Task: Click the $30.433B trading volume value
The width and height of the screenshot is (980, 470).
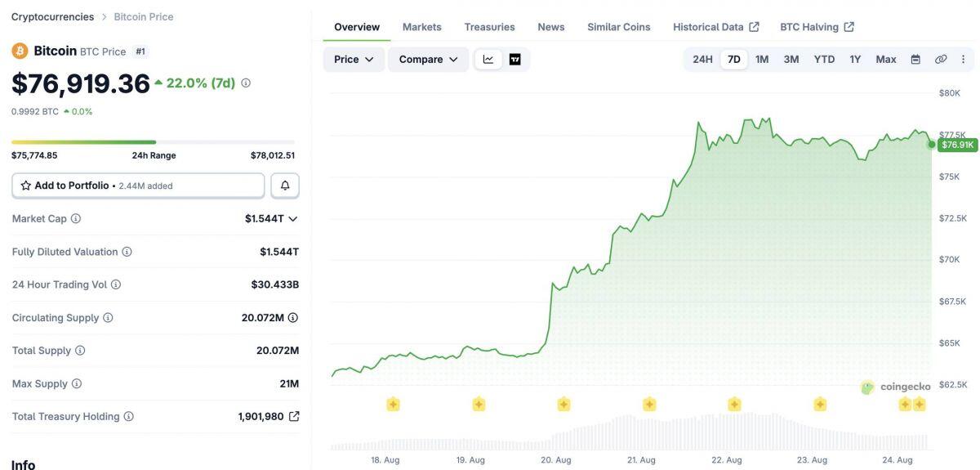Action: click(275, 284)
